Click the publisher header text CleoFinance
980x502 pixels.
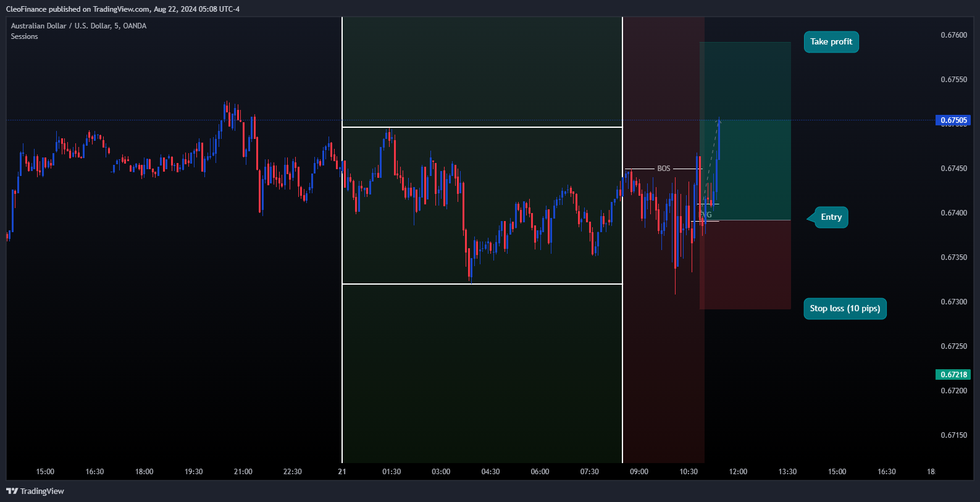click(27, 9)
